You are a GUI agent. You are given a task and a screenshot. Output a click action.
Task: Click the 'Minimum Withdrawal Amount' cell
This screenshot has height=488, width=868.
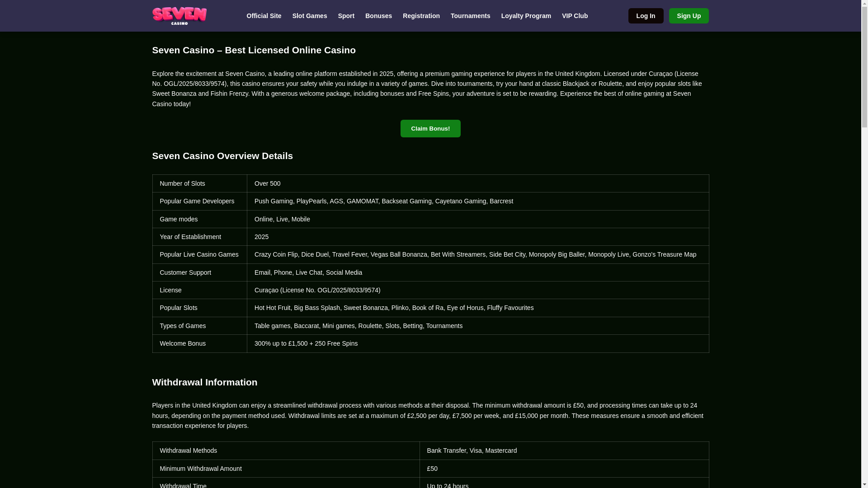tap(286, 469)
